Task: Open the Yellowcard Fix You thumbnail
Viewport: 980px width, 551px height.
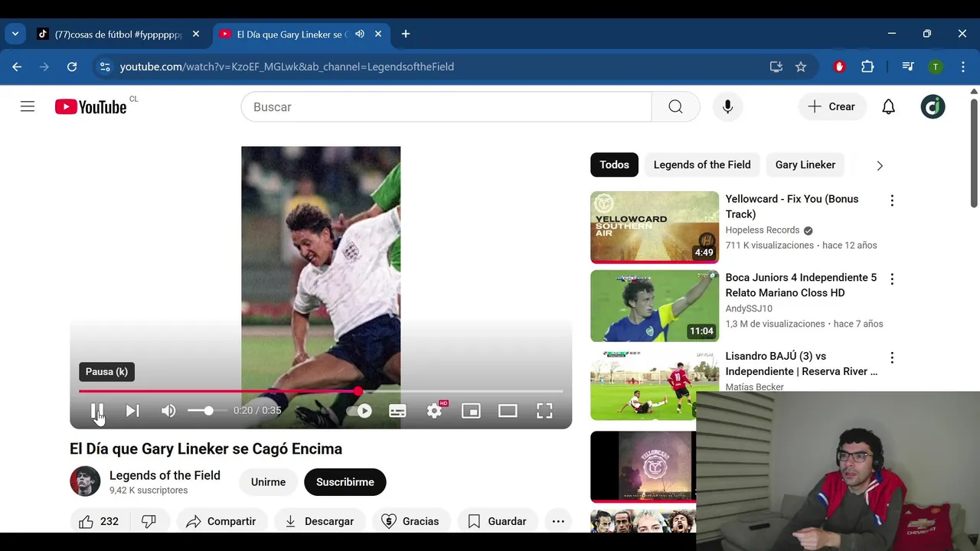Action: click(x=655, y=227)
